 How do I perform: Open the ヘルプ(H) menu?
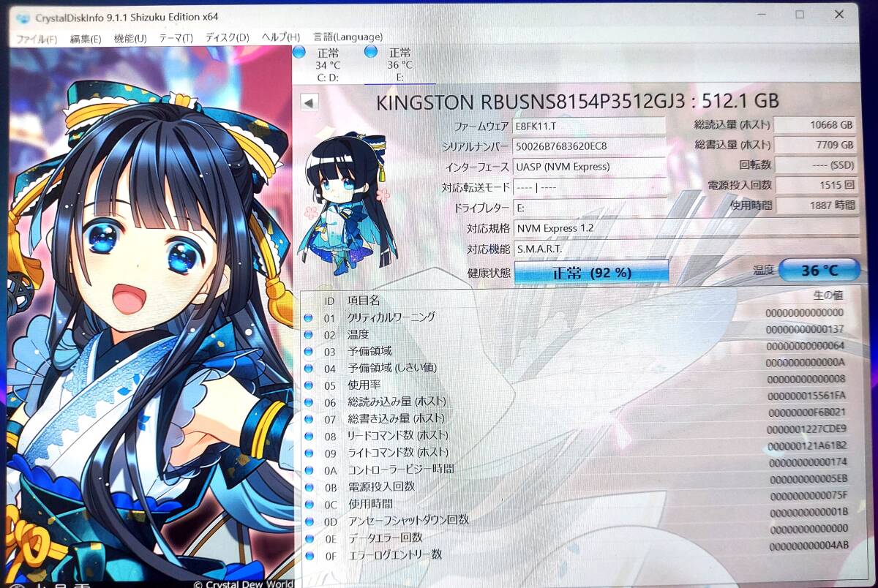click(281, 37)
